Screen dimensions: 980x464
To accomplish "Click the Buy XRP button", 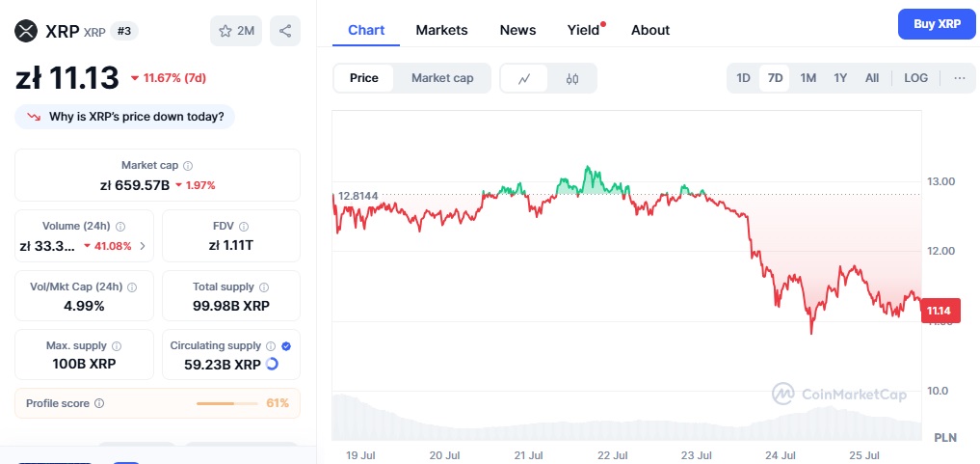I will tap(937, 24).
